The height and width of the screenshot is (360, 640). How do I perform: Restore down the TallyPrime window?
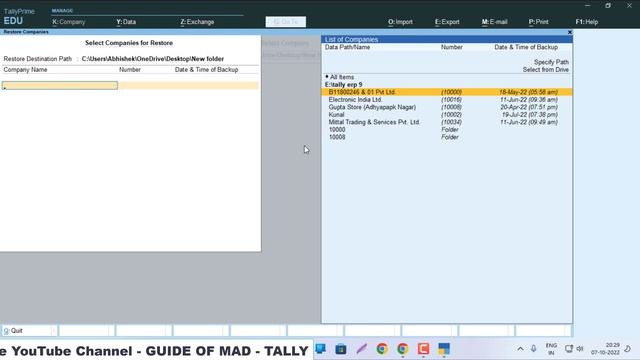point(608,6)
